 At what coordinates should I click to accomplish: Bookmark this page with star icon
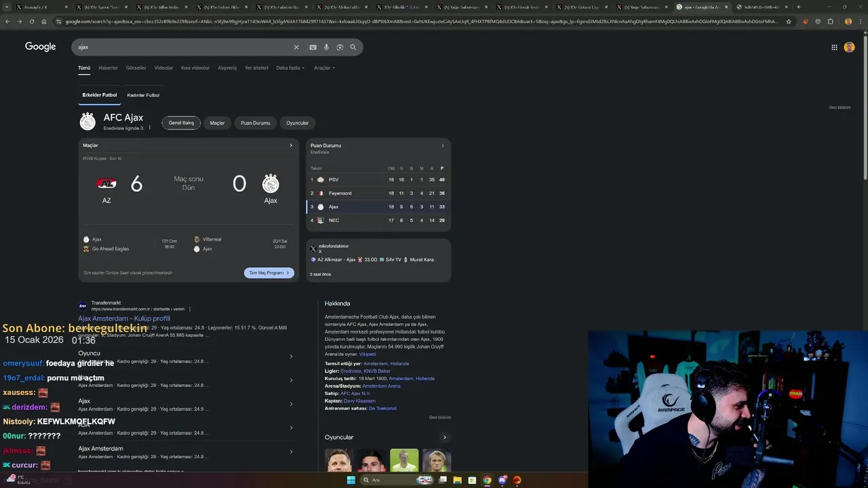click(x=789, y=21)
